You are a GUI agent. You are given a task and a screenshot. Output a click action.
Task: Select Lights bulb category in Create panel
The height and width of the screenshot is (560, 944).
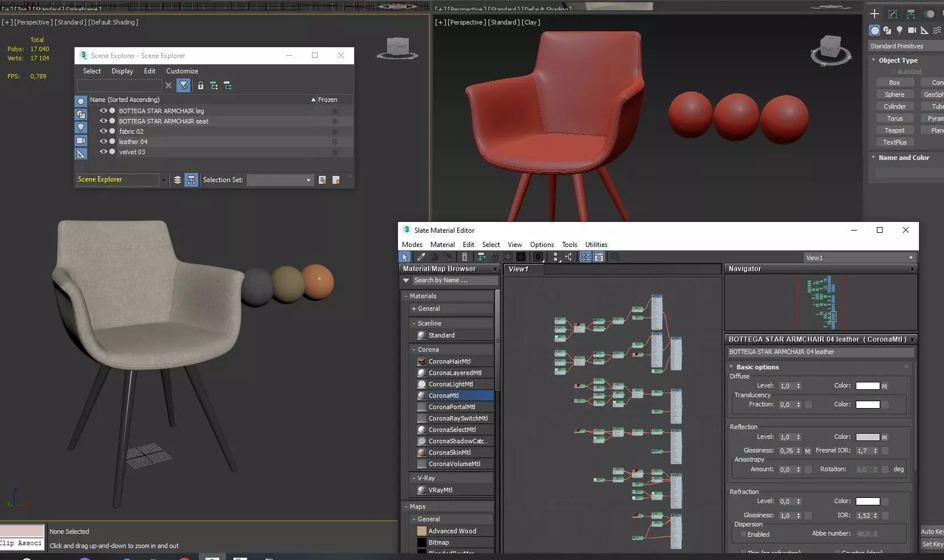pyautogui.click(x=900, y=30)
